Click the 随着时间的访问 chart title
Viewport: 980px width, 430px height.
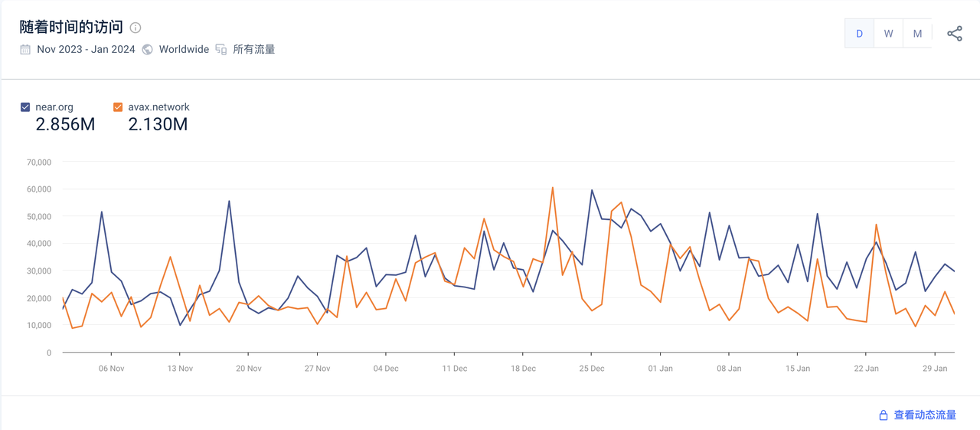click(x=71, y=27)
